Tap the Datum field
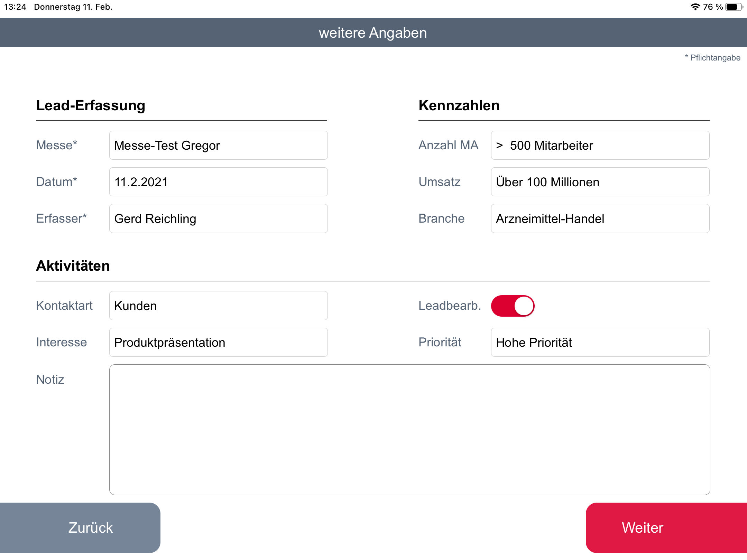Image resolution: width=747 pixels, height=560 pixels. click(218, 182)
